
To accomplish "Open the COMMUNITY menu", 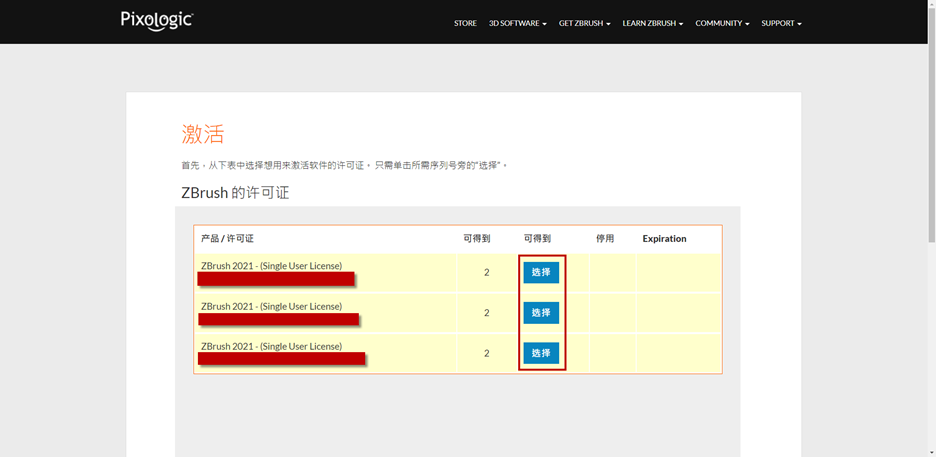I will pos(722,23).
